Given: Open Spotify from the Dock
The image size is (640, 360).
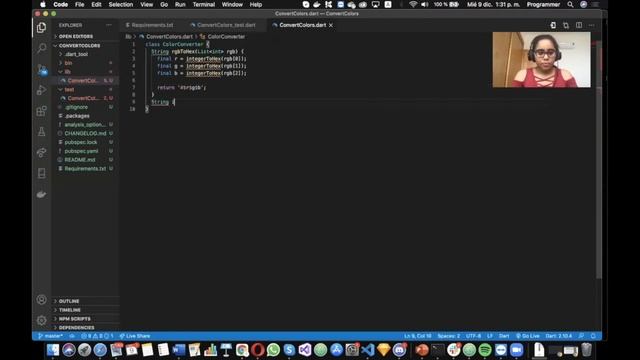Looking at the screenshot, I should 485,350.
